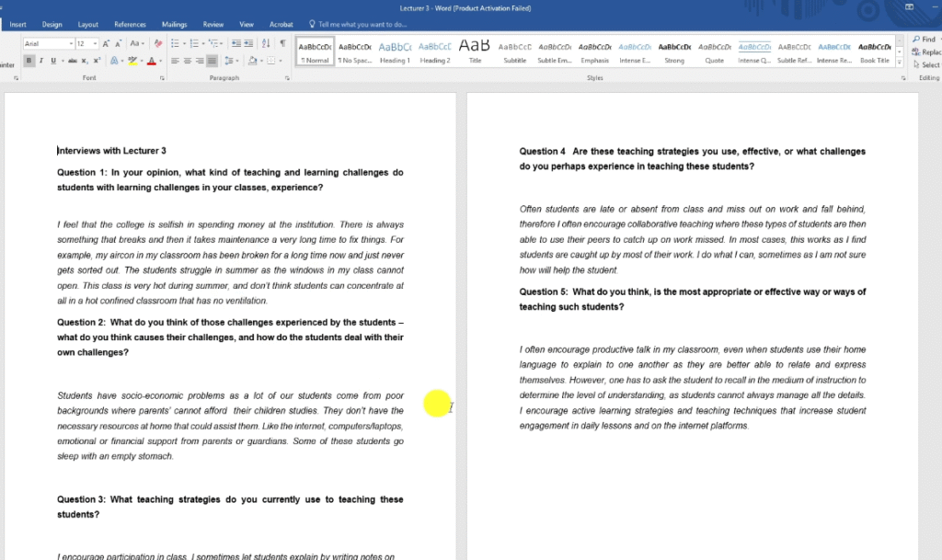
Task: Open the References tab
Action: [x=130, y=25]
